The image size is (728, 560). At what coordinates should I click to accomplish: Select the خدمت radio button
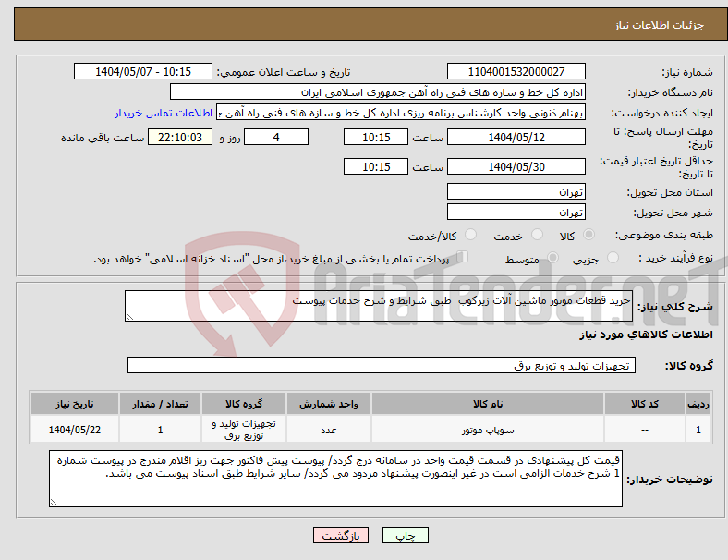[537, 235]
